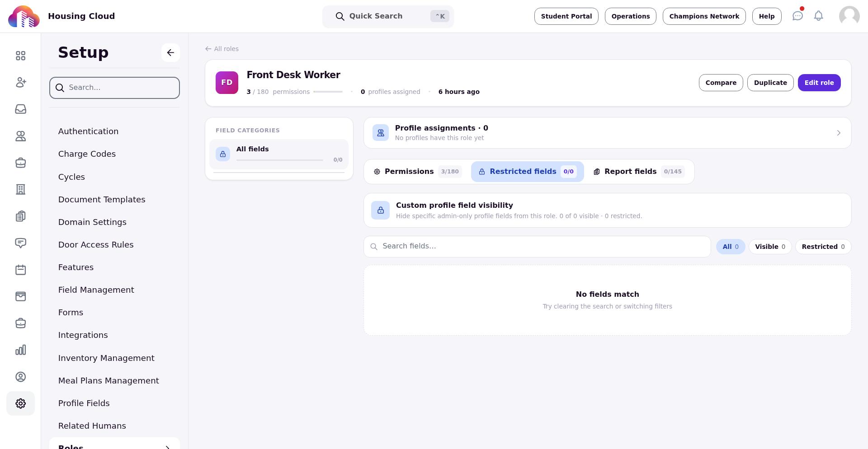Click the Edit role button
This screenshot has height=449, width=868.
point(819,83)
